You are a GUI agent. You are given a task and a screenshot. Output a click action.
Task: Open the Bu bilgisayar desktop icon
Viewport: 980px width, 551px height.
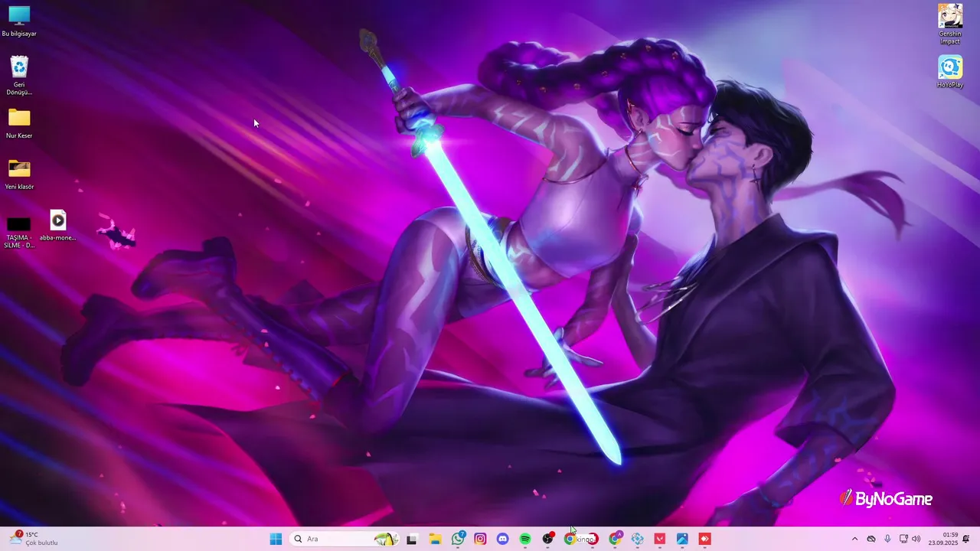pos(19,21)
